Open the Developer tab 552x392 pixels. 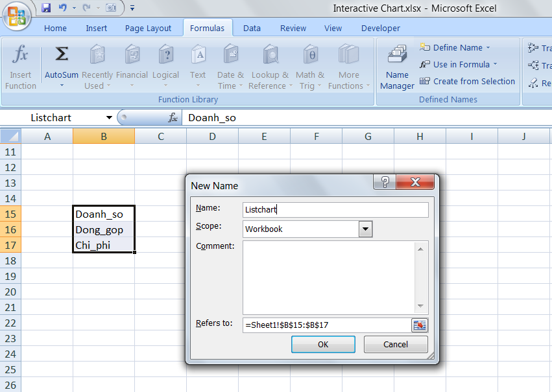pos(381,28)
